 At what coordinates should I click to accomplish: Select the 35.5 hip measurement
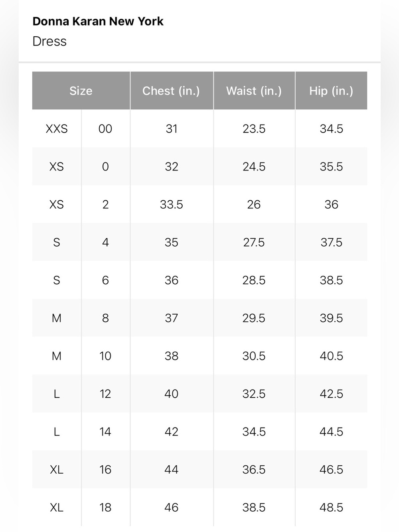click(331, 166)
